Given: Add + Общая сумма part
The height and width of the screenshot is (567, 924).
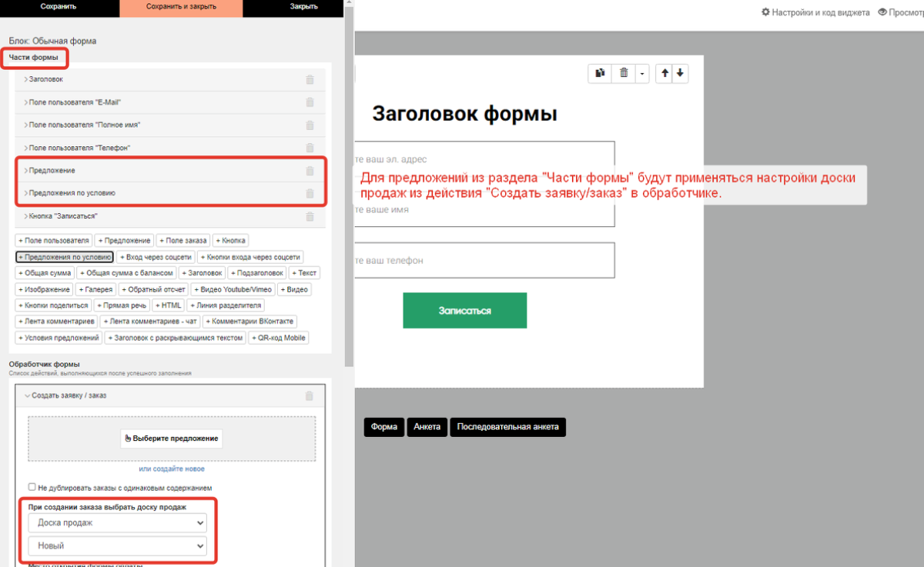Looking at the screenshot, I should [x=45, y=273].
